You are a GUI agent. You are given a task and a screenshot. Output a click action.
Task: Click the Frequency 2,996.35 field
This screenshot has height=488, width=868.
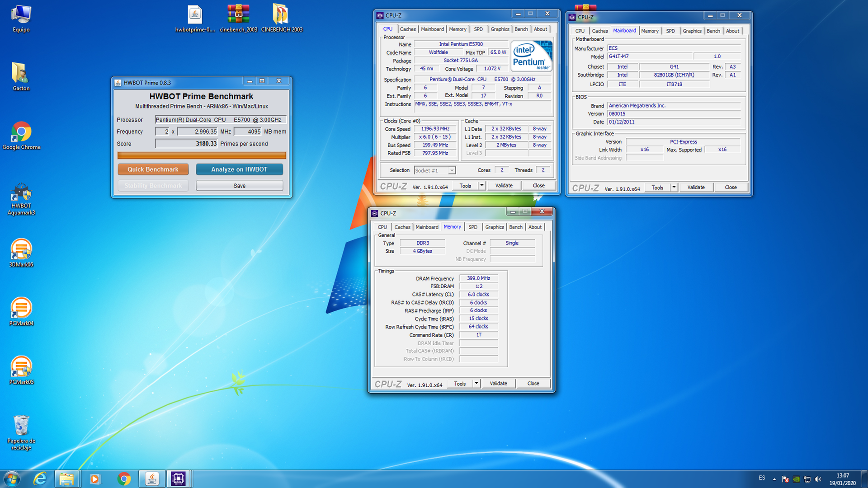click(198, 131)
